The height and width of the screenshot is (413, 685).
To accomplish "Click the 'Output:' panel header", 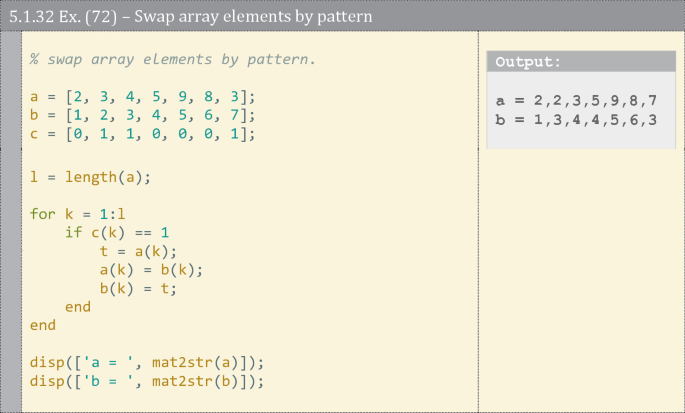I will pyautogui.click(x=528, y=62).
